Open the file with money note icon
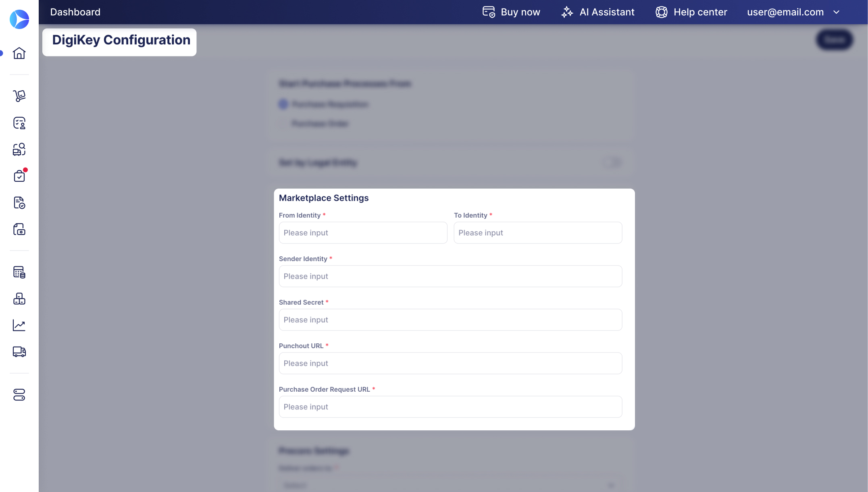The height and width of the screenshot is (492, 868). (19, 229)
